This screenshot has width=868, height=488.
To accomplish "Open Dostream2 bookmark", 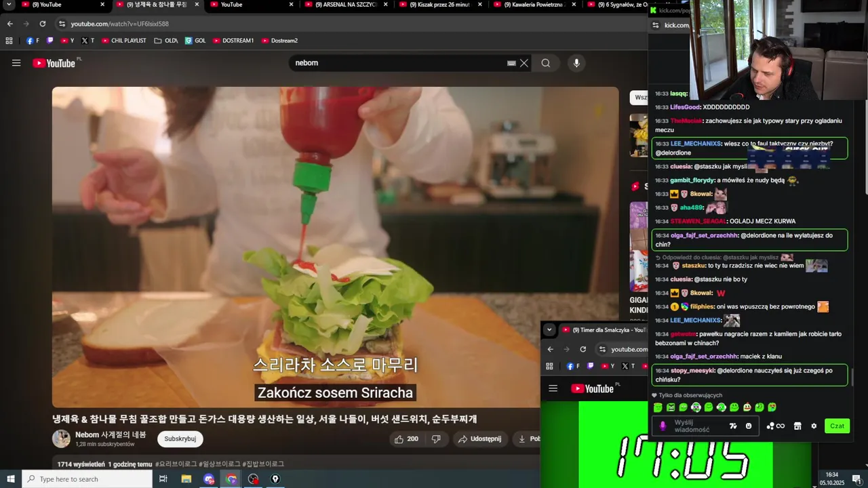I will point(279,41).
